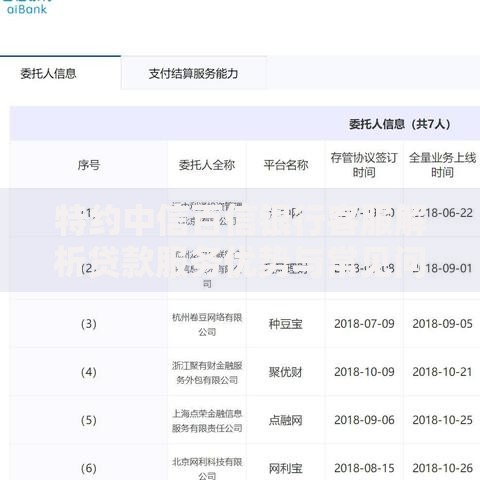480x480 pixels.
Task: Click row number (4)
Action: [89, 372]
